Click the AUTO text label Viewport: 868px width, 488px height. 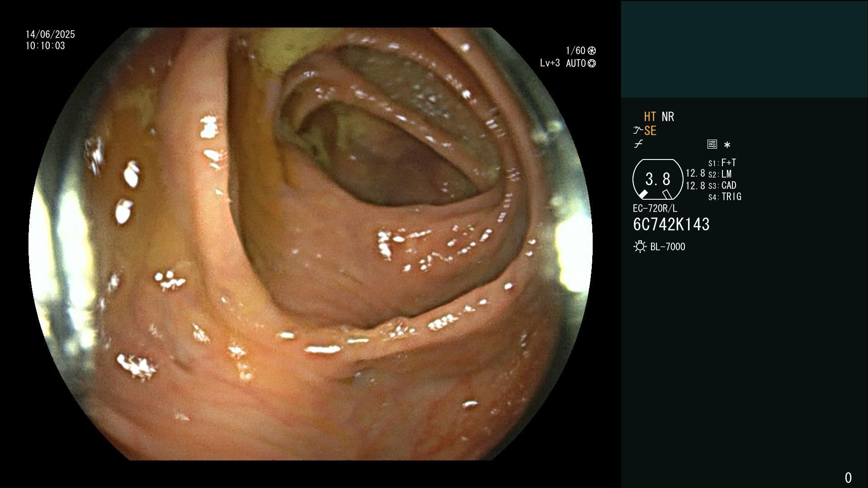[576, 64]
